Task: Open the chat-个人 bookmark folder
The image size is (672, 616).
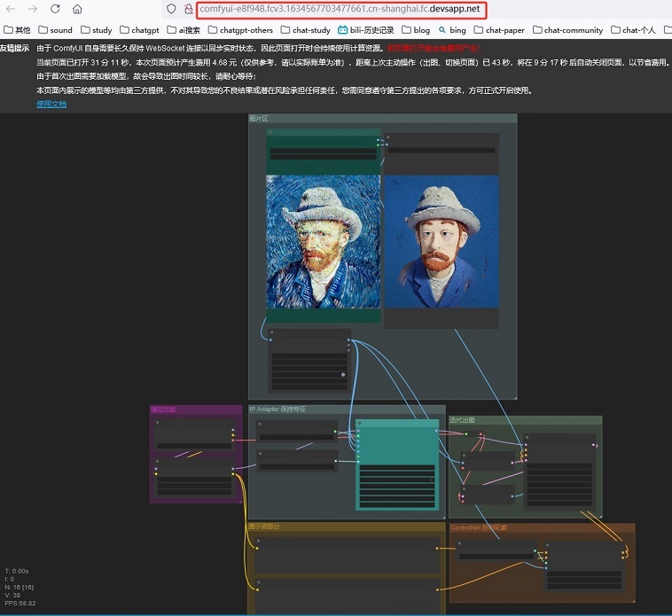Action: [633, 30]
